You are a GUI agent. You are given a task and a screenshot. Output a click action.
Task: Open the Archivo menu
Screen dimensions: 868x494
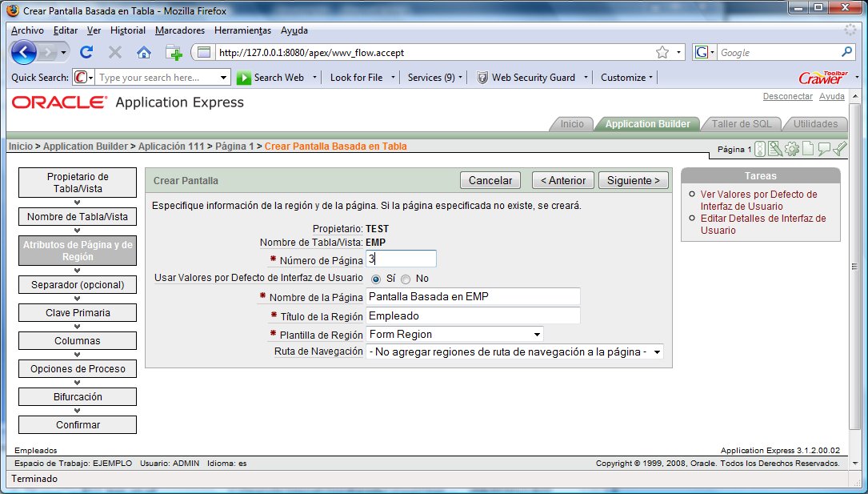click(27, 30)
